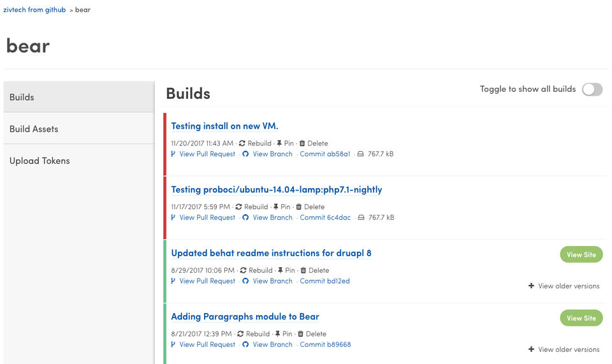Click the 767.7 kB disk size icon for commit 6c4dac

pyautogui.click(x=361, y=217)
